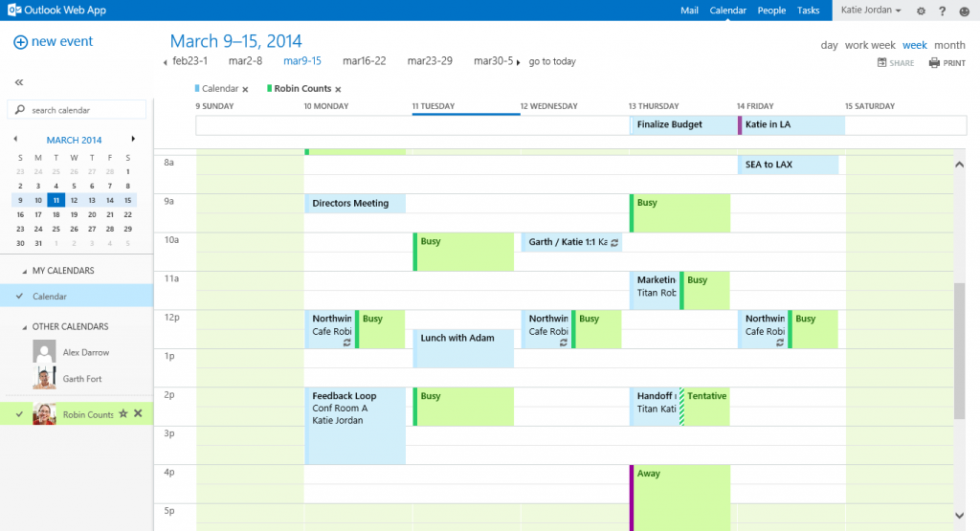Open the Katie Jordan account dropdown
The width and height of the screenshot is (980, 531).
(x=871, y=11)
